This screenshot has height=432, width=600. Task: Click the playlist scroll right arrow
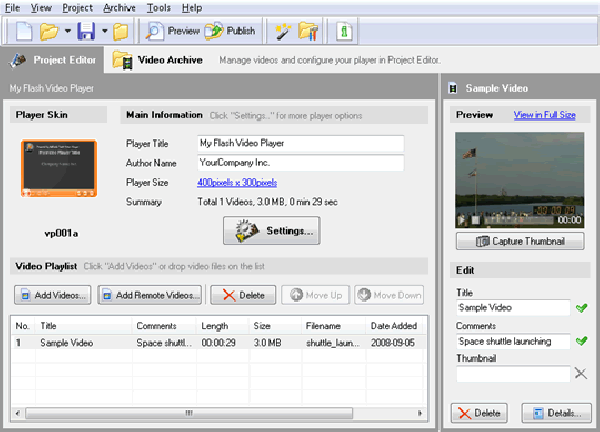420,413
